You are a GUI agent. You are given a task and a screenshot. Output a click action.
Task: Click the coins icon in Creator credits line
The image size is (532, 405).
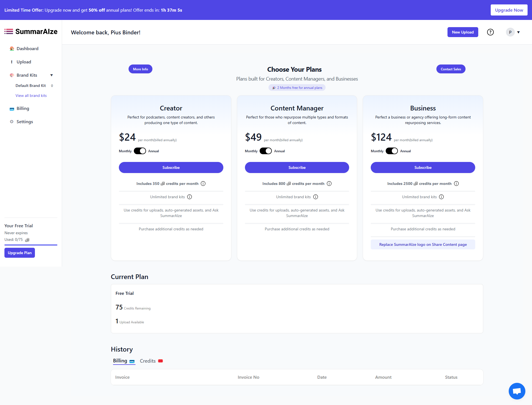(163, 184)
